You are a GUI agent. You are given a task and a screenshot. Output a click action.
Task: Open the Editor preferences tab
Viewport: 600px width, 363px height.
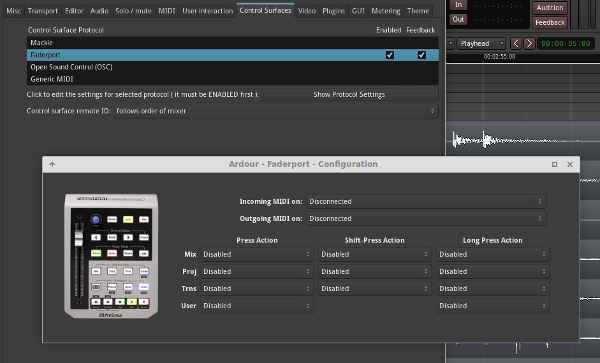(74, 11)
